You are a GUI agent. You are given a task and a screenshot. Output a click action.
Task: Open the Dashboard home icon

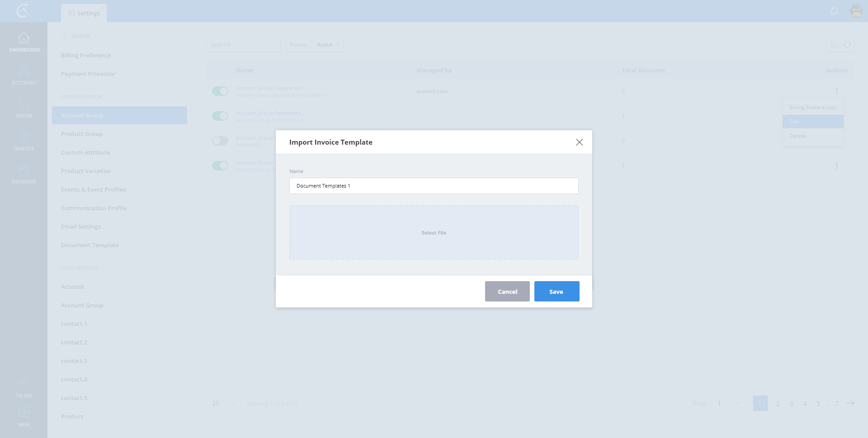click(24, 38)
